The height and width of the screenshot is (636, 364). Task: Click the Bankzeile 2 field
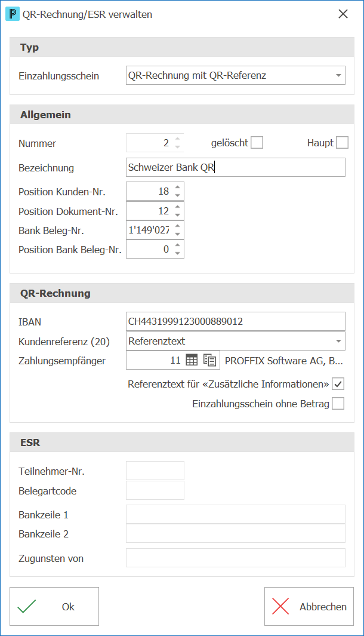[236, 533]
